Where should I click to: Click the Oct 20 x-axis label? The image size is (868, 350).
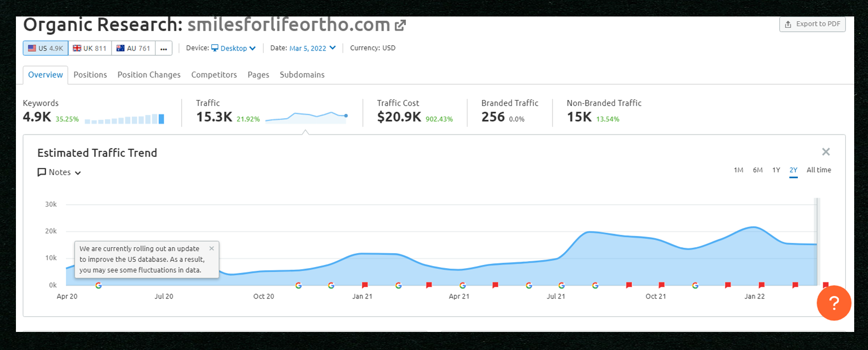[263, 296]
